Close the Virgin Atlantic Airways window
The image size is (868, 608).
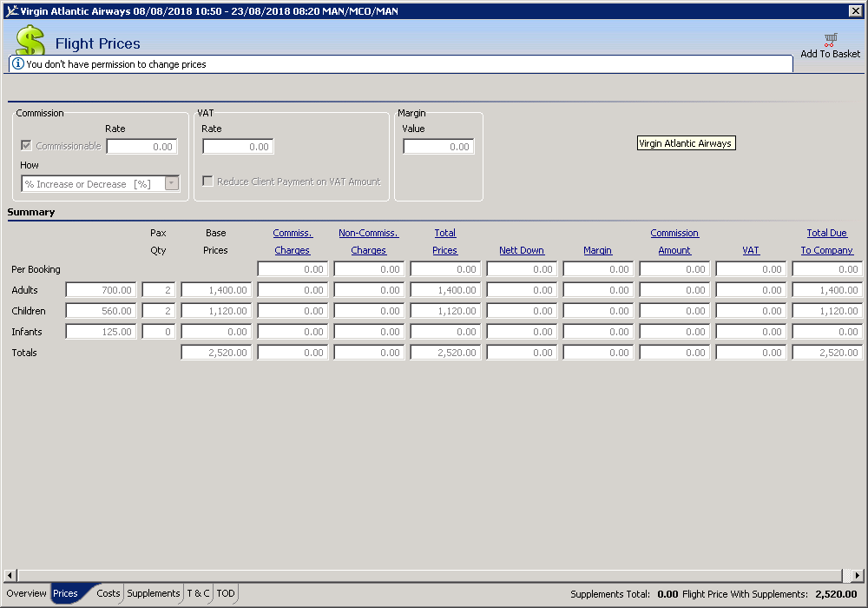(855, 10)
